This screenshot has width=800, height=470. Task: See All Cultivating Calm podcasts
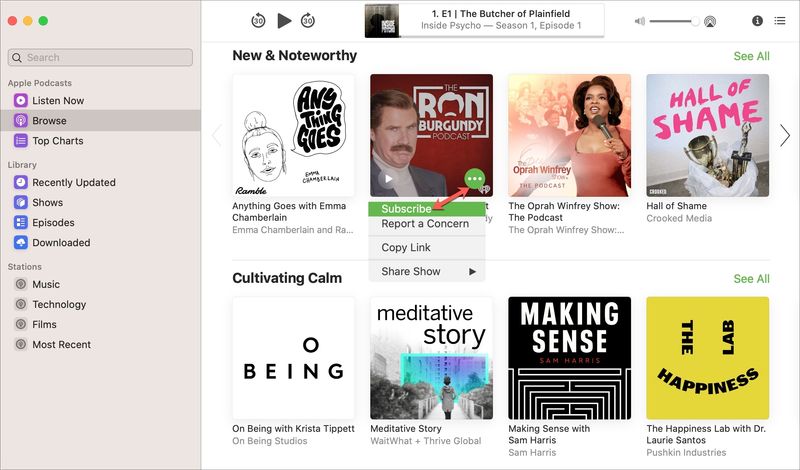pyautogui.click(x=752, y=279)
